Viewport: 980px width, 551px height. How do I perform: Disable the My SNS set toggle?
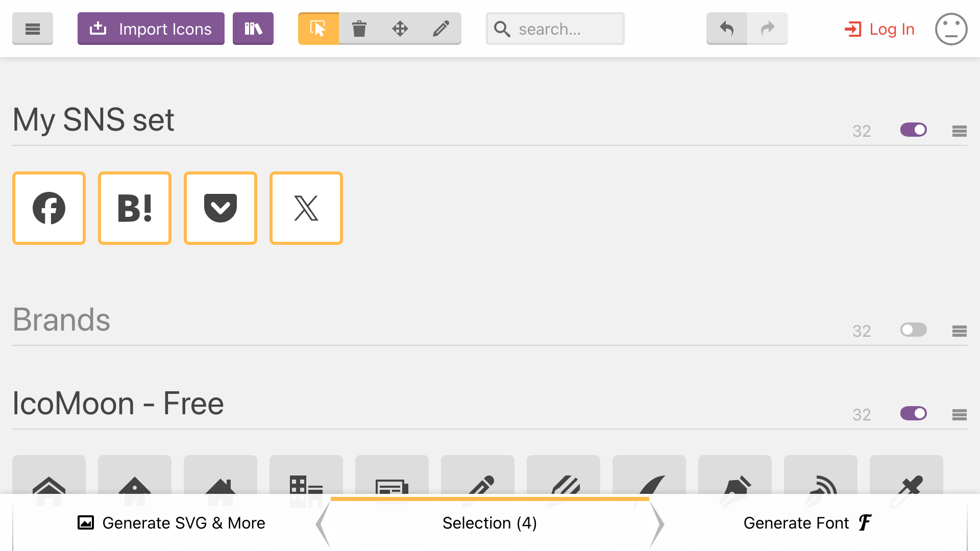pos(914,130)
